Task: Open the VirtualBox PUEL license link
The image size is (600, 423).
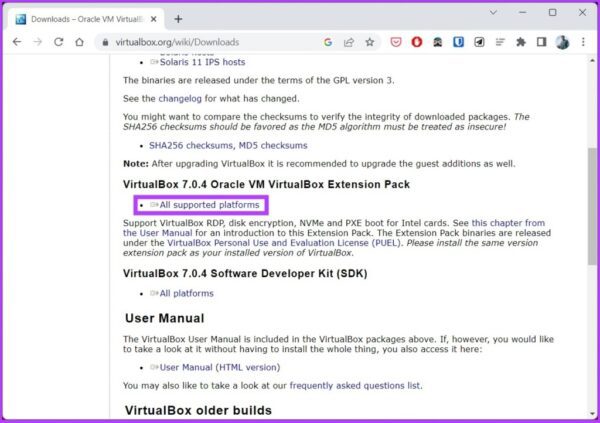Action: click(x=284, y=243)
